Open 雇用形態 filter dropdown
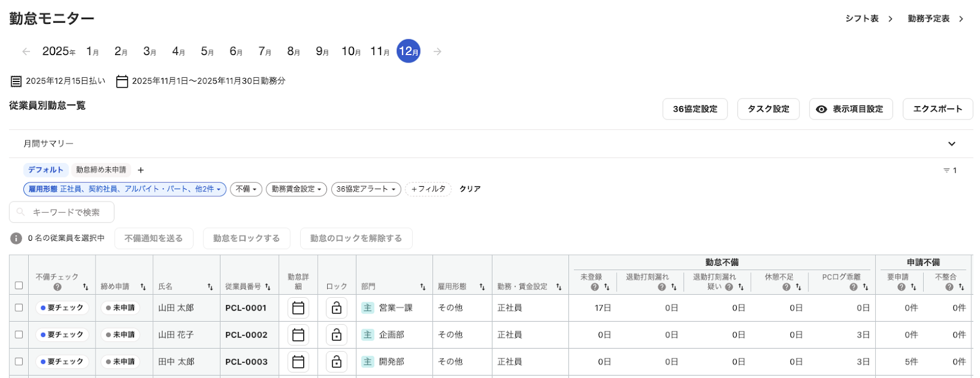The width and height of the screenshot is (980, 378). click(125, 189)
